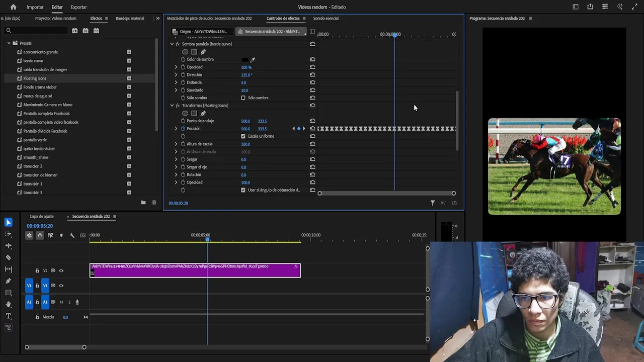
Task: Click the Home icon
Action: point(13,7)
